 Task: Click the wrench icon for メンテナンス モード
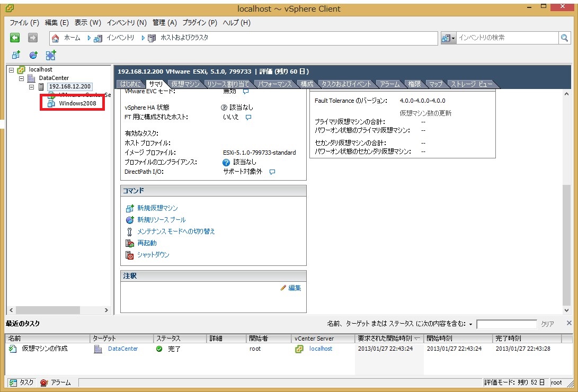(129, 231)
